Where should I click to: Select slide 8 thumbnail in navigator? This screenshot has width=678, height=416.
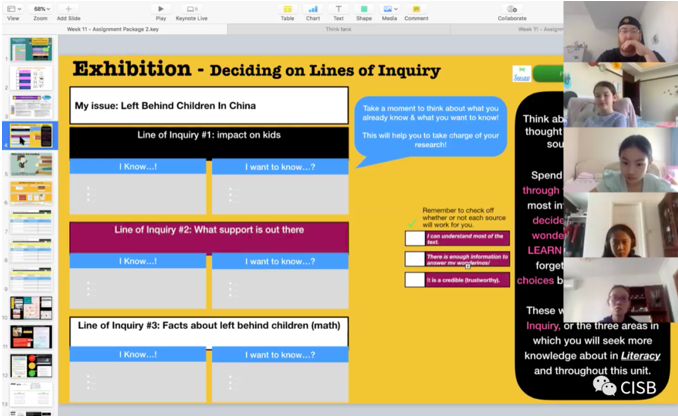click(x=31, y=251)
